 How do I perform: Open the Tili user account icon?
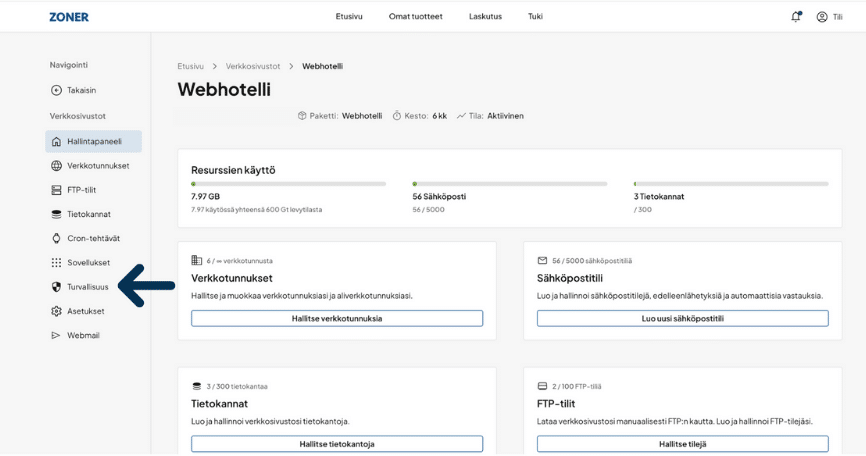click(822, 17)
